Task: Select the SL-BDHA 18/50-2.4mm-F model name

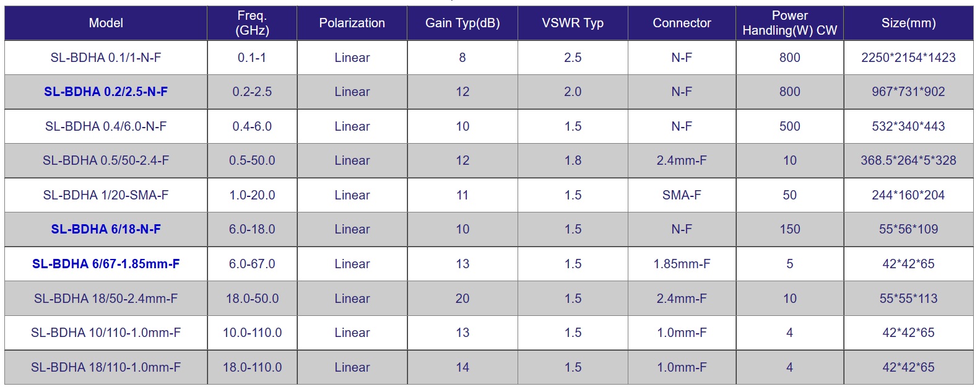Action: click(x=106, y=299)
